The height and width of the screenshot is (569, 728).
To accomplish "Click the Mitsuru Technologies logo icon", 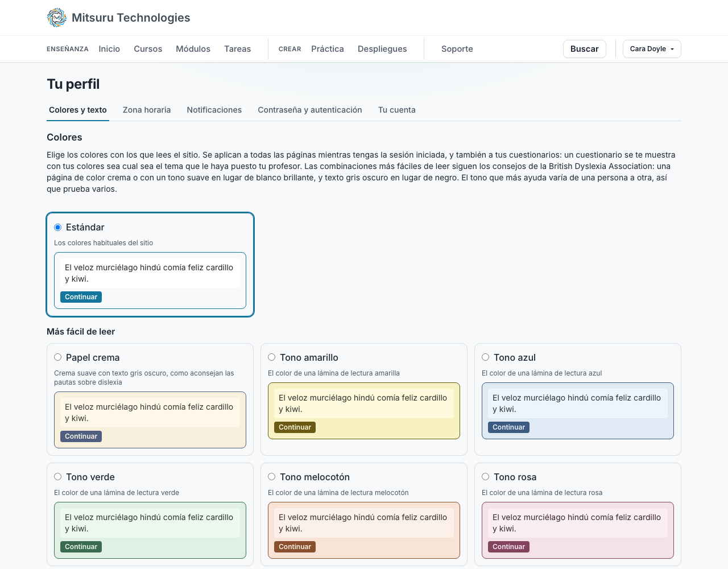I will coord(57,18).
